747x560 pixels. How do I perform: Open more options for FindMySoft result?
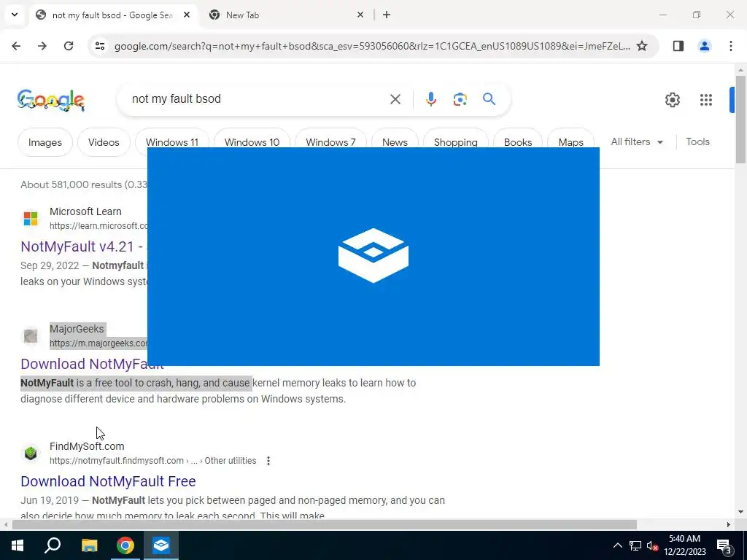[268, 461]
